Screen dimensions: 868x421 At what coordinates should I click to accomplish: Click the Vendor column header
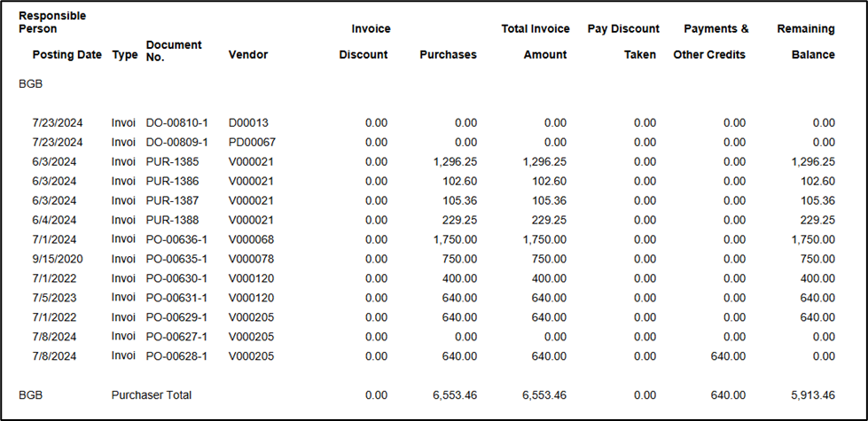click(x=248, y=55)
